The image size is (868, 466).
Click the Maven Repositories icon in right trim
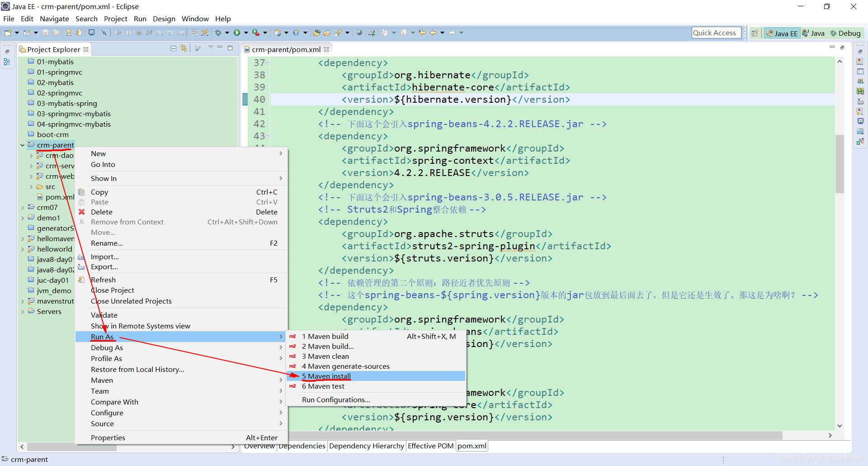point(860,132)
